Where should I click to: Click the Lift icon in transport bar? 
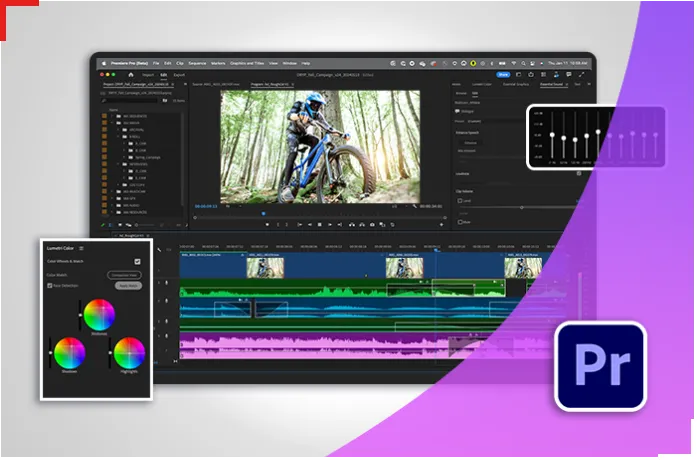tap(352, 225)
